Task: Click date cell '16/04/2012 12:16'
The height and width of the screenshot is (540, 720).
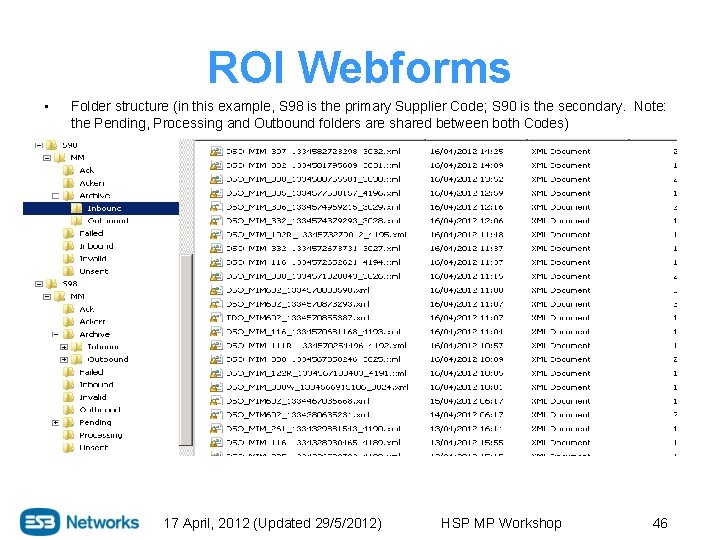Action: pyautogui.click(x=467, y=207)
